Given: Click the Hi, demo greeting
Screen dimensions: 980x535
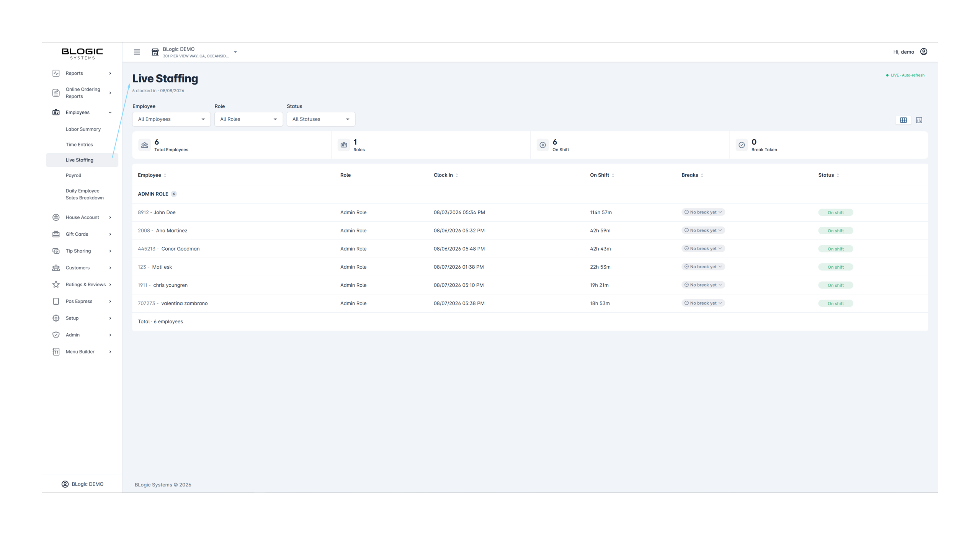Looking at the screenshot, I should 903,52.
